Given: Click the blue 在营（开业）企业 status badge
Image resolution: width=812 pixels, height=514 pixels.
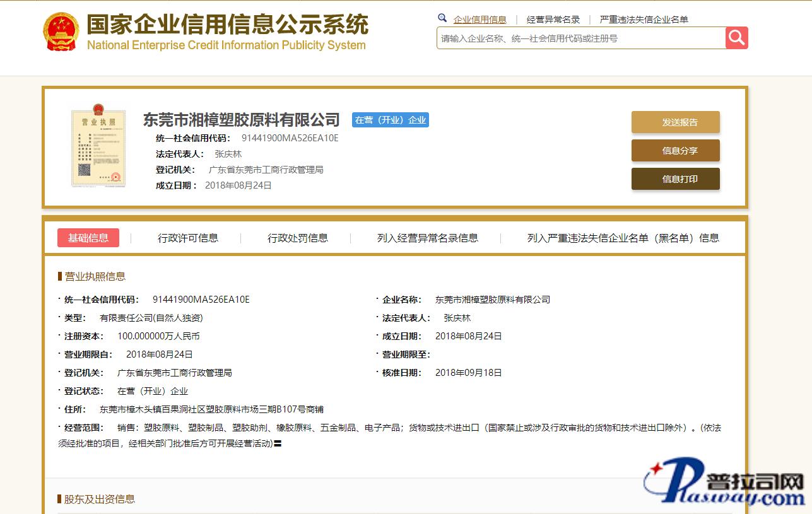Looking at the screenshot, I should [390, 120].
